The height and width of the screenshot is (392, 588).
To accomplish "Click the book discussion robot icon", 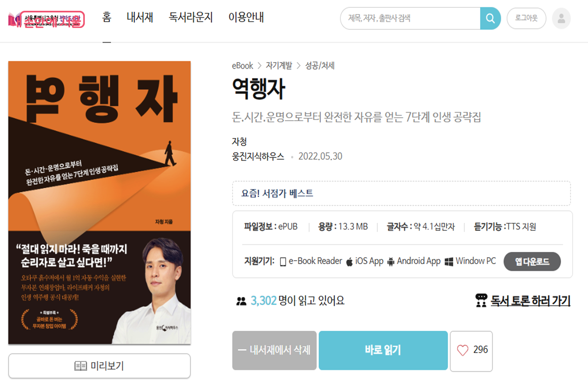I will [x=481, y=300].
